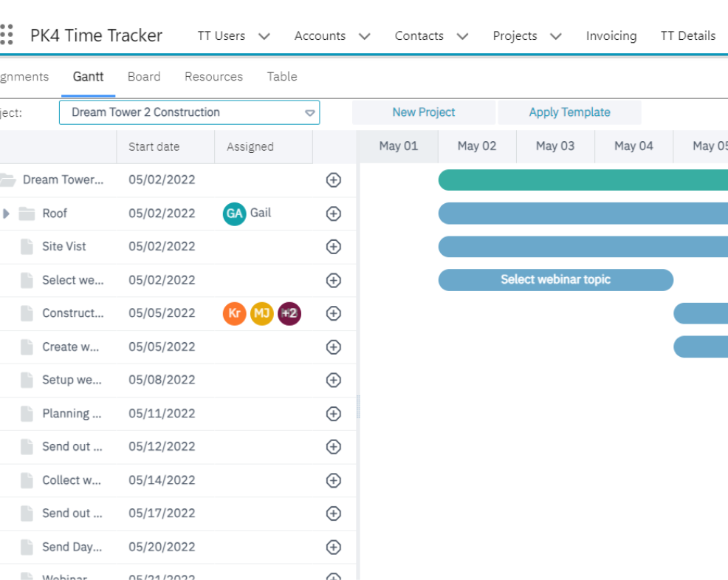Click the Kr avatar on the Construction task
The width and height of the screenshot is (728, 580).
[234, 313]
